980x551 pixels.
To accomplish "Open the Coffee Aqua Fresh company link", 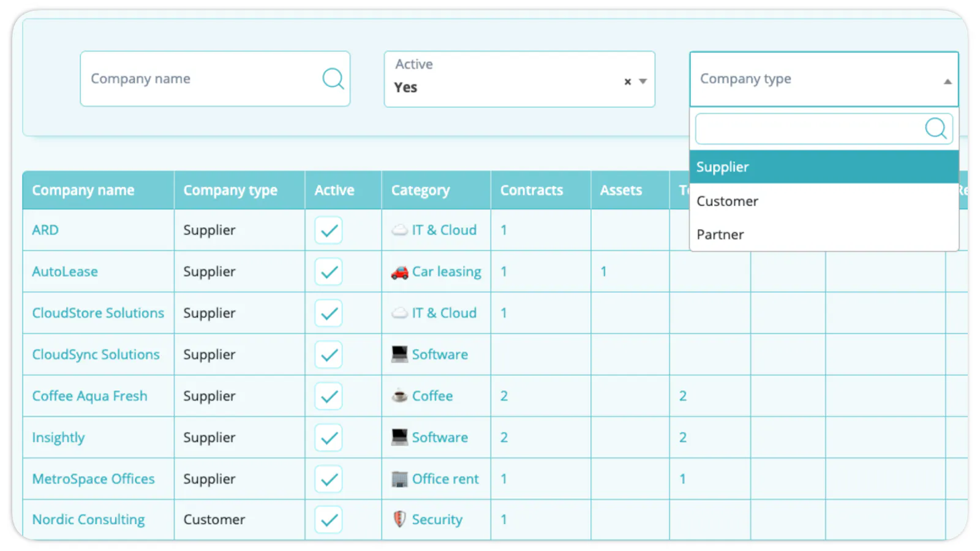I will pos(89,396).
